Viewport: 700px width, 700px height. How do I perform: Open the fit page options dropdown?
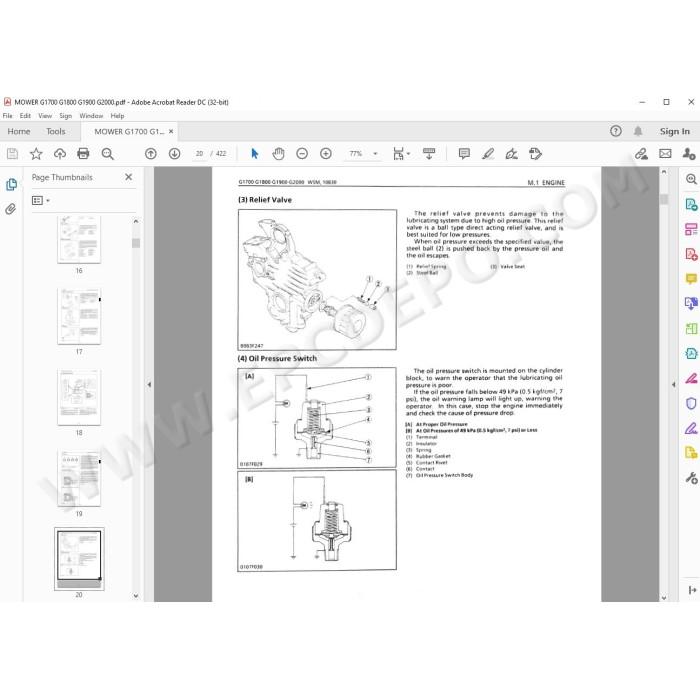point(401,154)
